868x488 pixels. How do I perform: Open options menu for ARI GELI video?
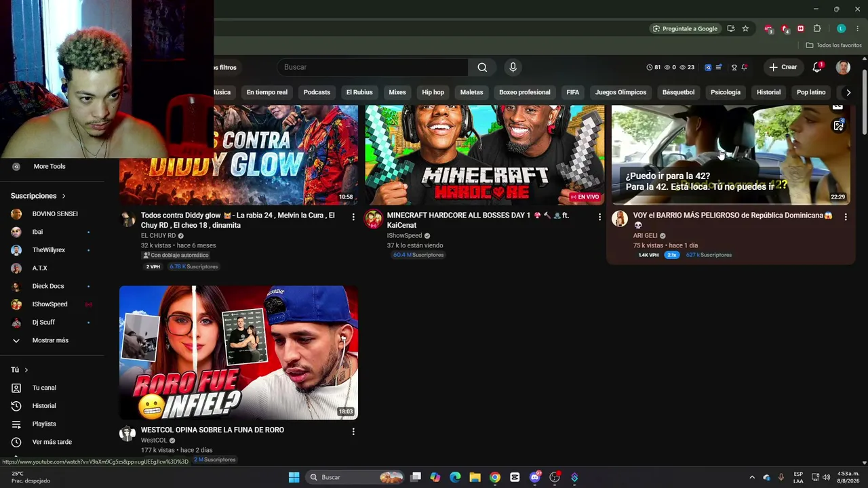[846, 217]
